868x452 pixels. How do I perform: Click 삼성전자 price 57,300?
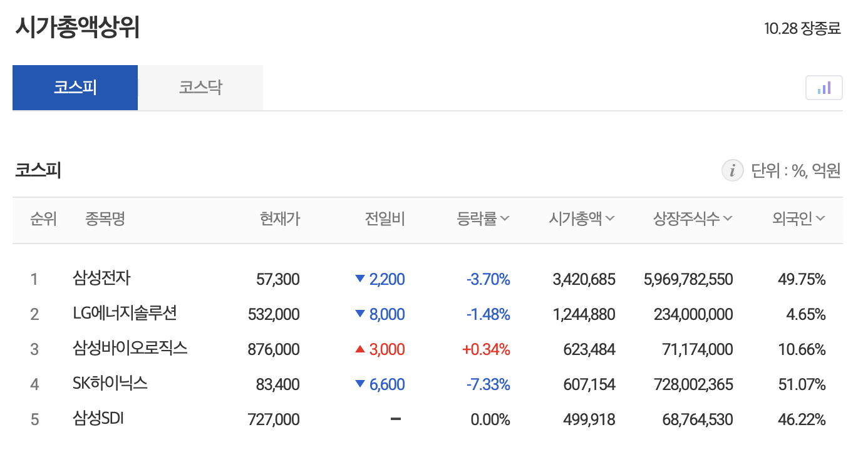278,279
